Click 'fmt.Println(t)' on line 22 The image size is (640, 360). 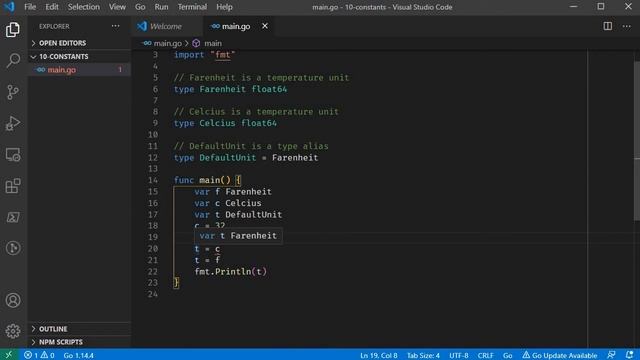(x=231, y=271)
